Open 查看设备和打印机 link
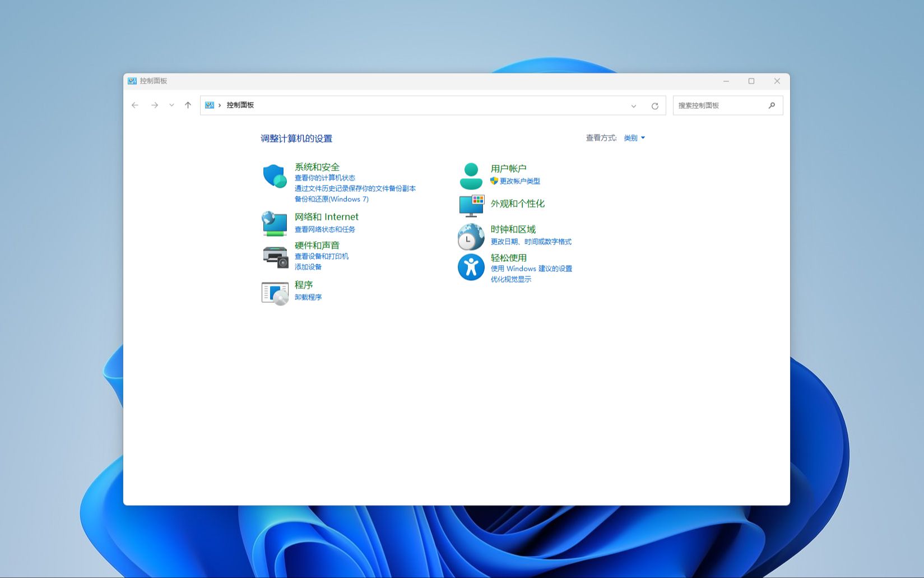The image size is (924, 578). [x=322, y=256]
